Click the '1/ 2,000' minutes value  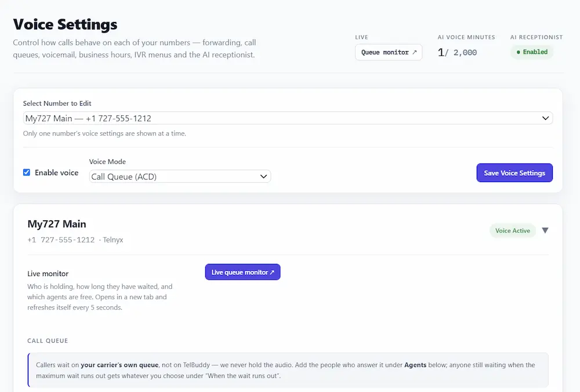(457, 52)
